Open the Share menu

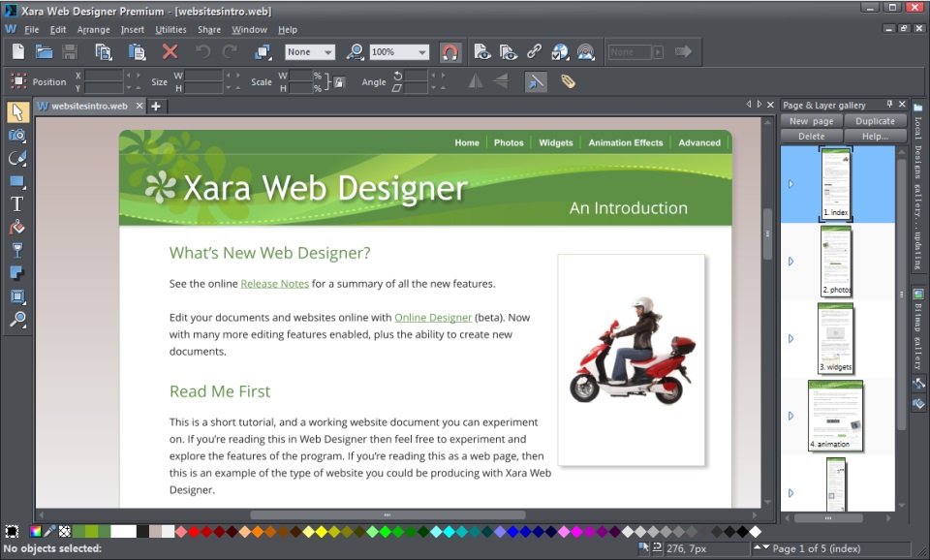(x=209, y=29)
